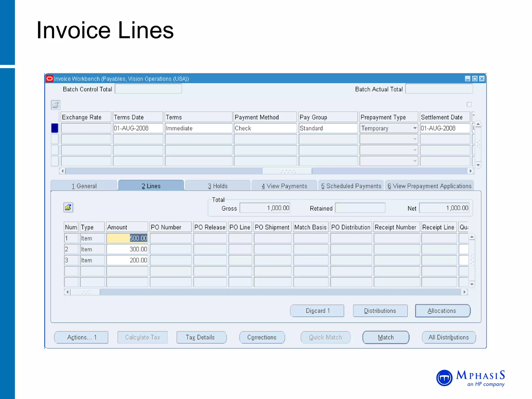This screenshot has height=399, width=532.
Task: Click invoice grid scroll right arrow
Action: pyautogui.click(x=470, y=171)
